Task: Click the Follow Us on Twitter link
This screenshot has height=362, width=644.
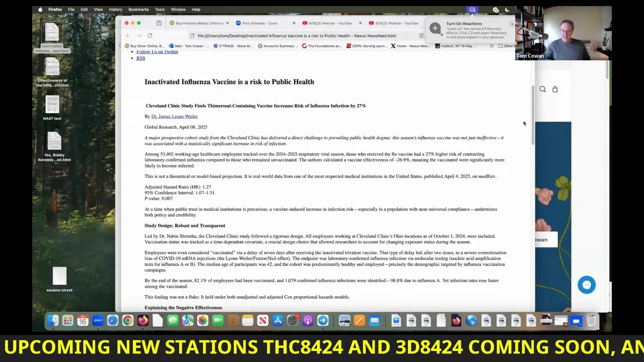Action: [157, 52]
